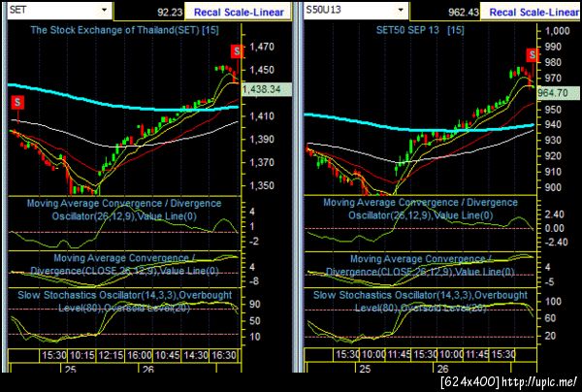
Task: Click date 25 on the S50U13 chart axis
Action: pos(365,369)
